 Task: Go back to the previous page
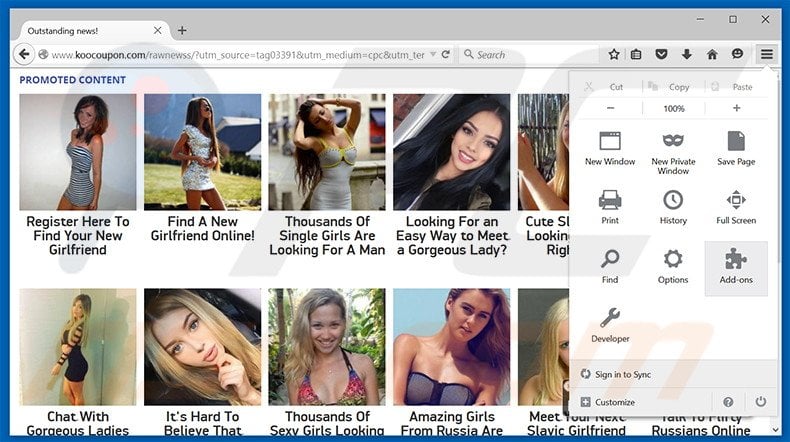24,54
